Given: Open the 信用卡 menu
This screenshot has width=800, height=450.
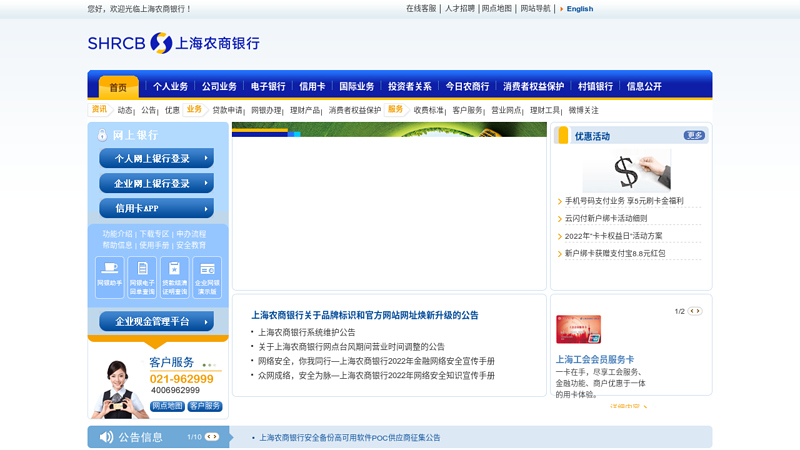Looking at the screenshot, I should 312,86.
